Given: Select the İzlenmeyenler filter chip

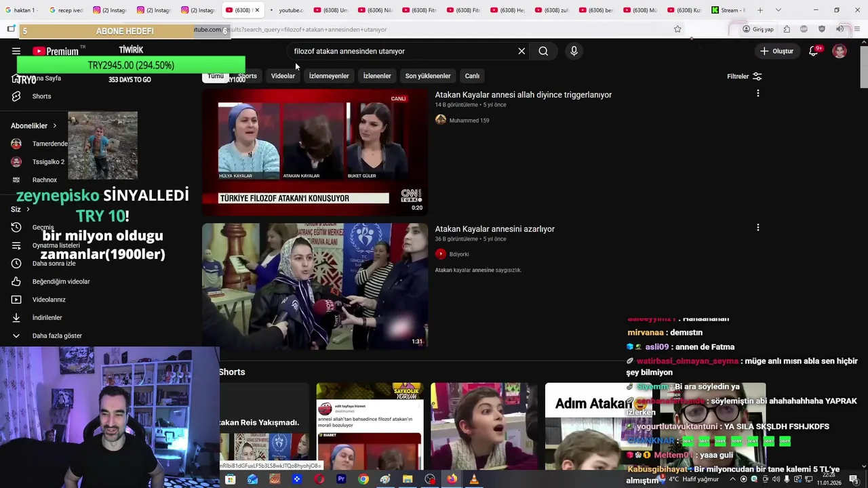Looking at the screenshot, I should click(329, 76).
